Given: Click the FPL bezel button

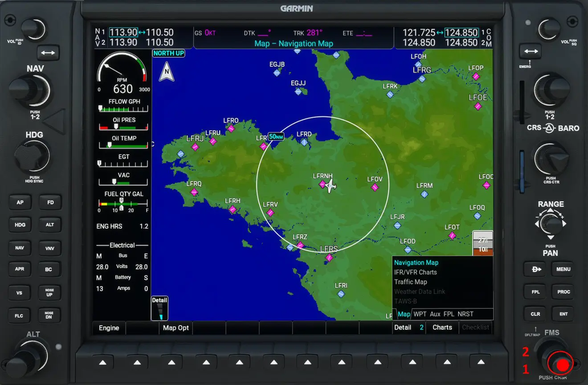Looking at the screenshot, I should pos(535,292).
